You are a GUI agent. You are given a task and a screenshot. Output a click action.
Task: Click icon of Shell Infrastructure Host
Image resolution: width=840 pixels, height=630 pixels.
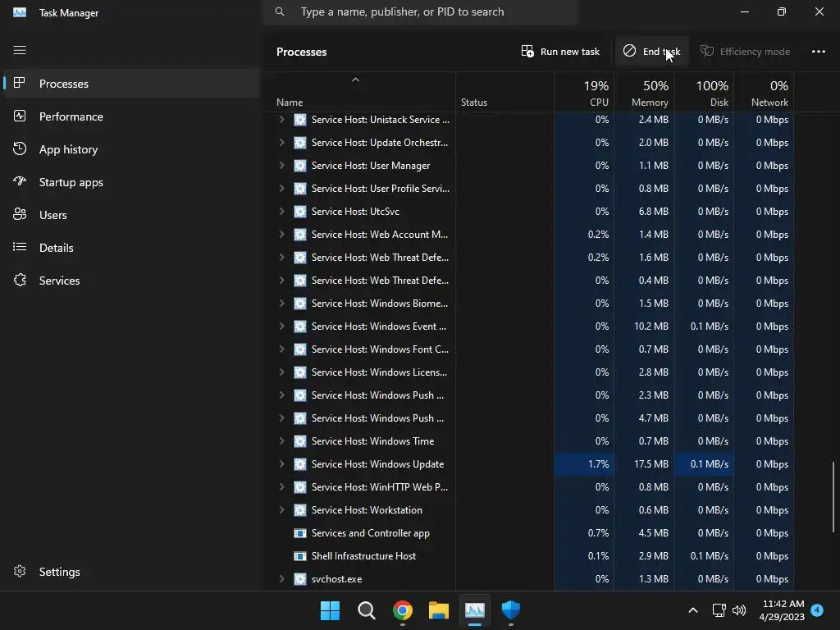pyautogui.click(x=300, y=556)
